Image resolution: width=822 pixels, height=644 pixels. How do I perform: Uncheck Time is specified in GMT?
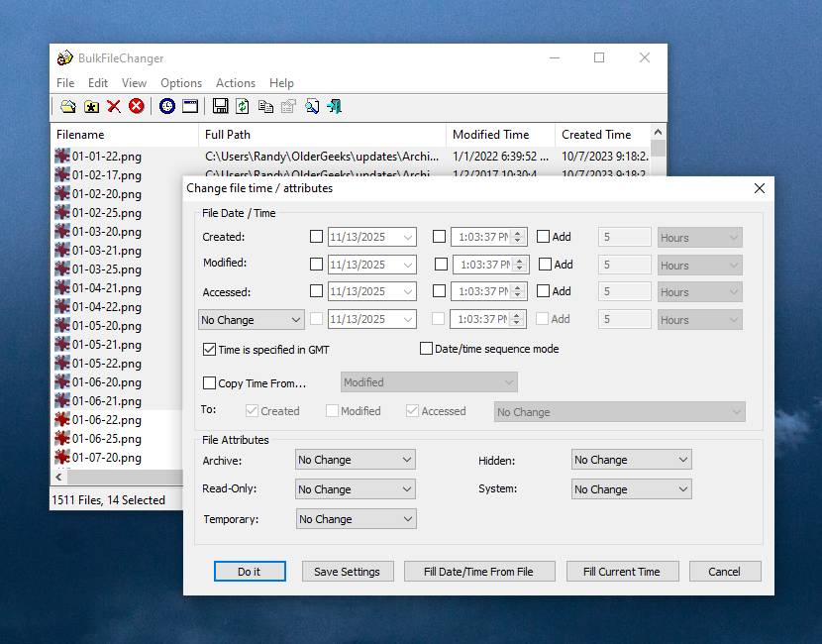point(209,350)
